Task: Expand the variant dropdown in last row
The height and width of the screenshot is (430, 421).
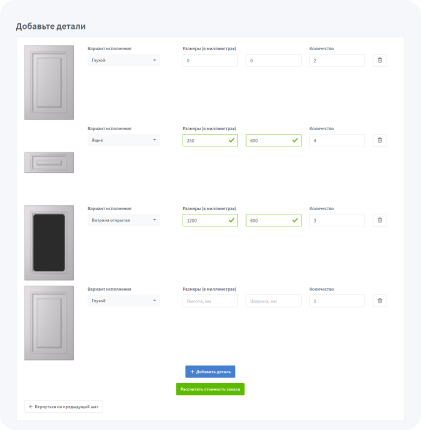Action: pyautogui.click(x=124, y=301)
